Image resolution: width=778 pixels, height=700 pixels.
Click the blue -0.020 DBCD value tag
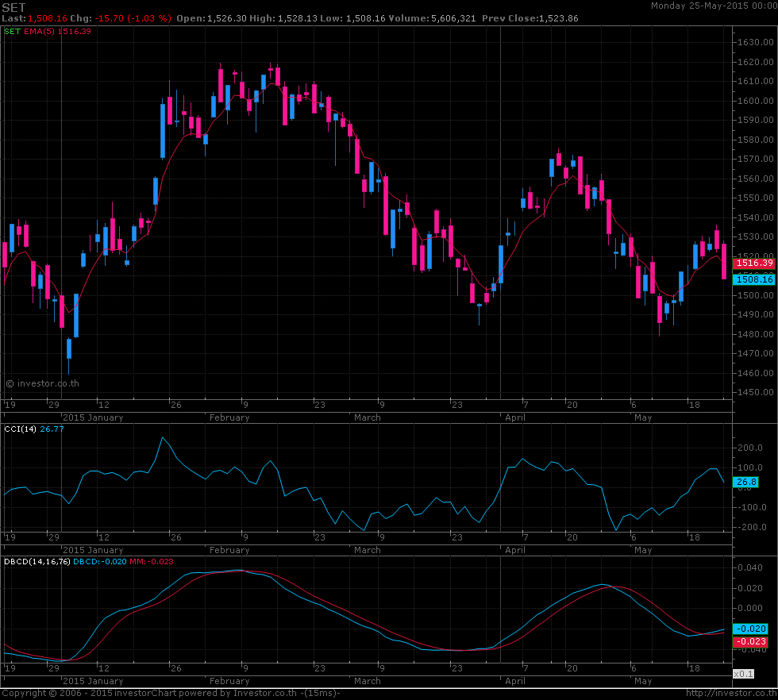click(x=749, y=629)
